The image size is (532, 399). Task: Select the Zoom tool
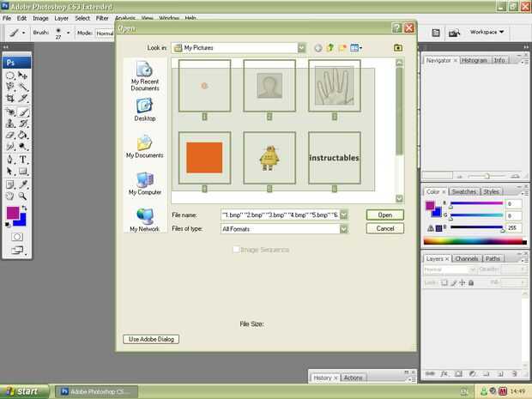pos(22,196)
